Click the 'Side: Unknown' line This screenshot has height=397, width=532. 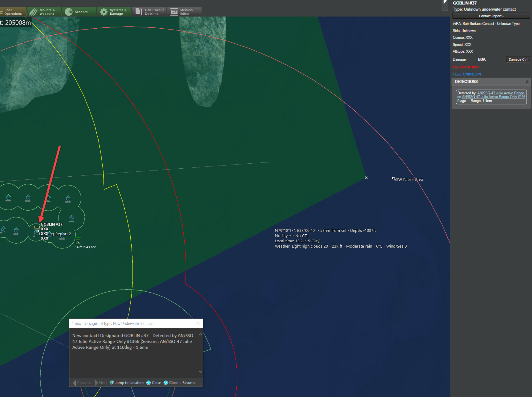pyautogui.click(x=464, y=31)
